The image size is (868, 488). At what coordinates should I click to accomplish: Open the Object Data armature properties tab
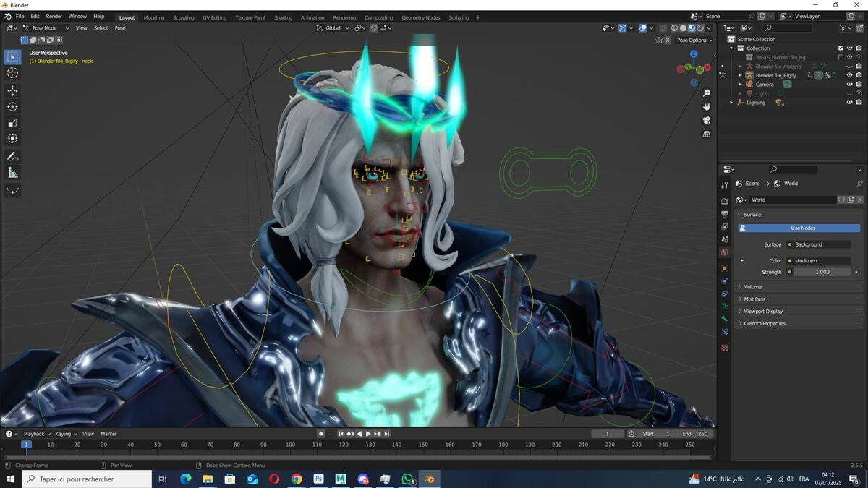tap(725, 307)
